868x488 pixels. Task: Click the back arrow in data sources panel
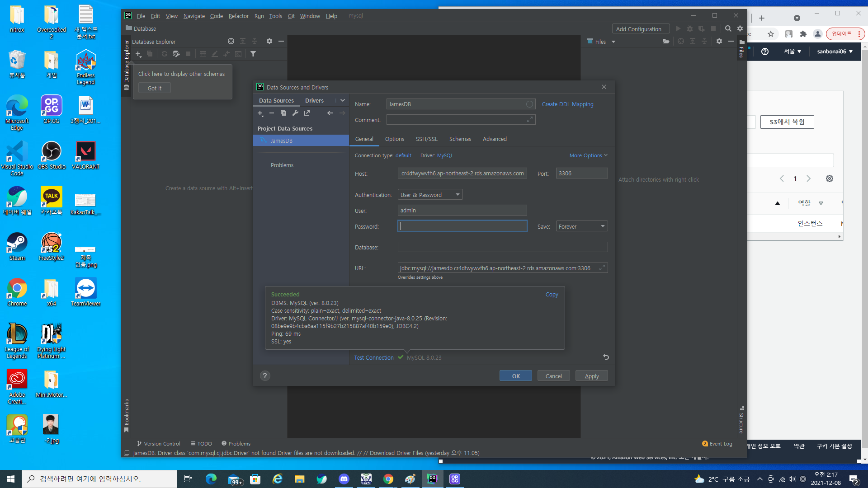[x=330, y=113]
